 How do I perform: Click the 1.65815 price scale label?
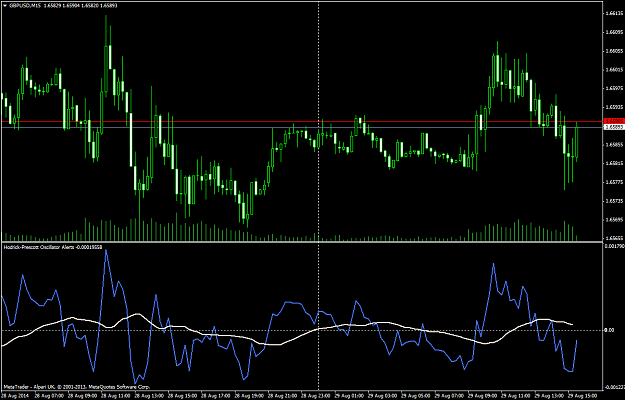(614, 163)
